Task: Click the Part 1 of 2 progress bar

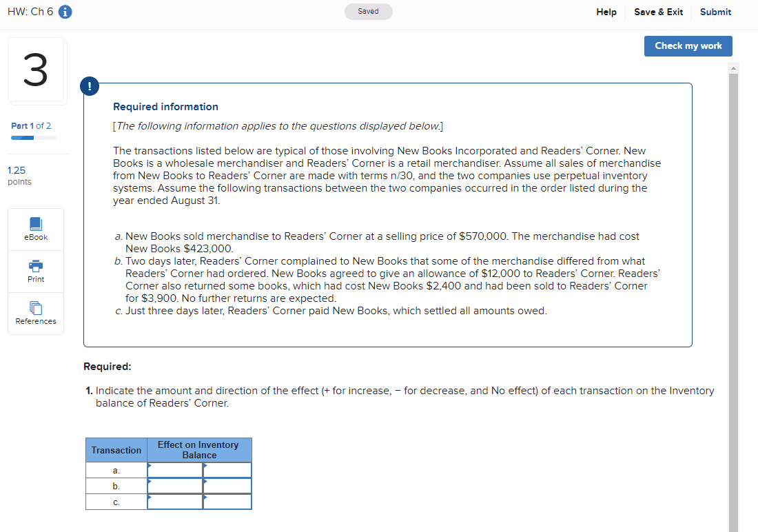Action: click(x=34, y=138)
